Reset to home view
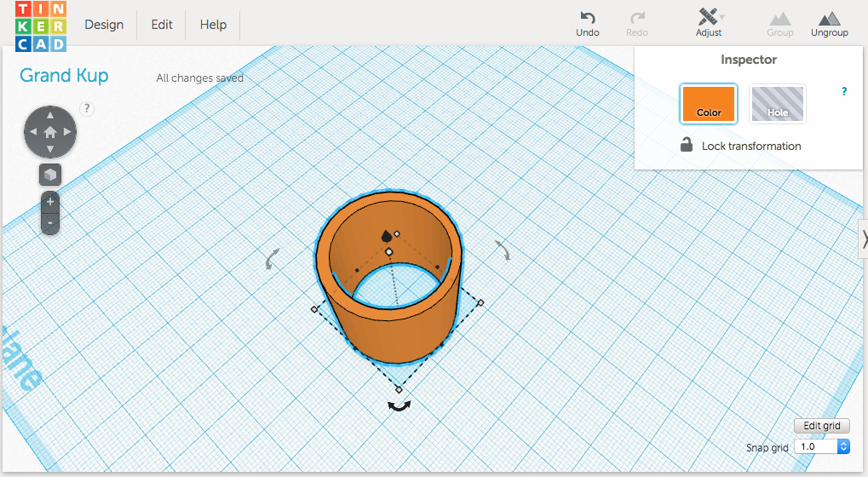The width and height of the screenshot is (868, 477). (50, 132)
